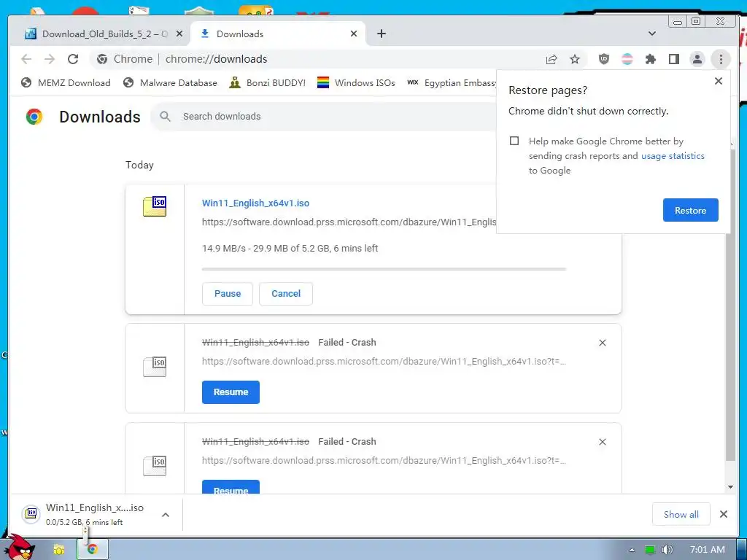Click the page scroll down arrow
This screenshot has width=747, height=560.
(x=730, y=487)
